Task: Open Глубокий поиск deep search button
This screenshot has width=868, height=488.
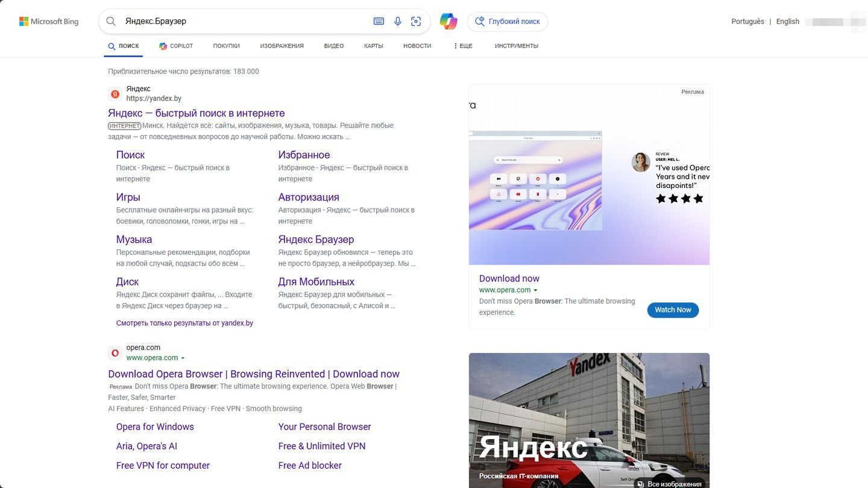Action: 508,22
